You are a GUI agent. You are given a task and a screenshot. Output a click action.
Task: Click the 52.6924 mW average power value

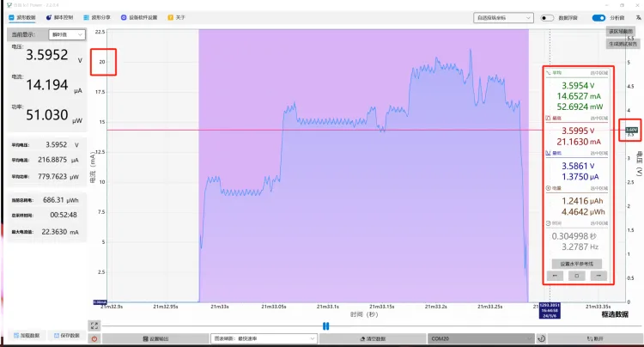pos(580,107)
